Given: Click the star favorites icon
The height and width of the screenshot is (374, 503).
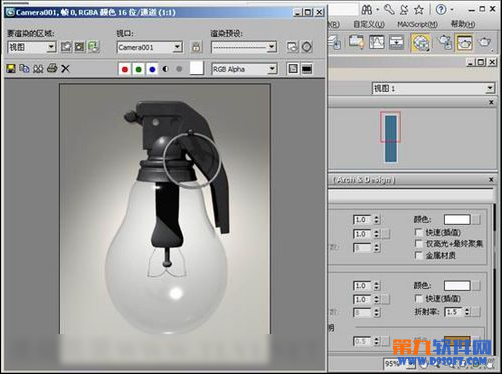Looking at the screenshot, I should 419,9.
